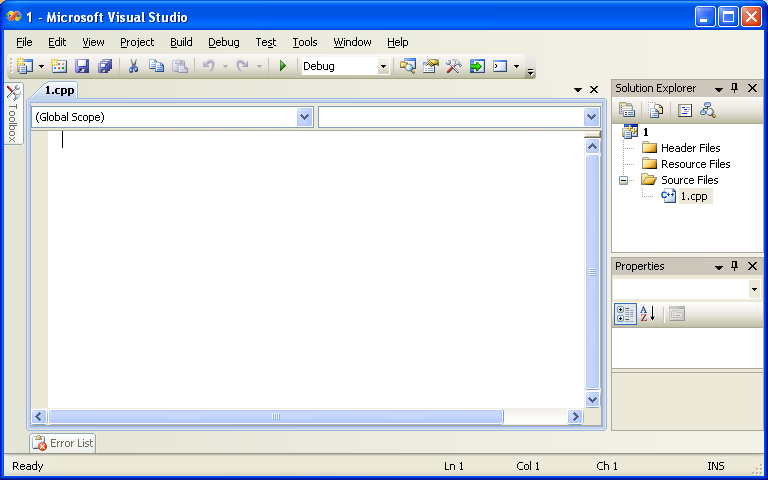Click the Copy toolbar icon

(x=156, y=66)
